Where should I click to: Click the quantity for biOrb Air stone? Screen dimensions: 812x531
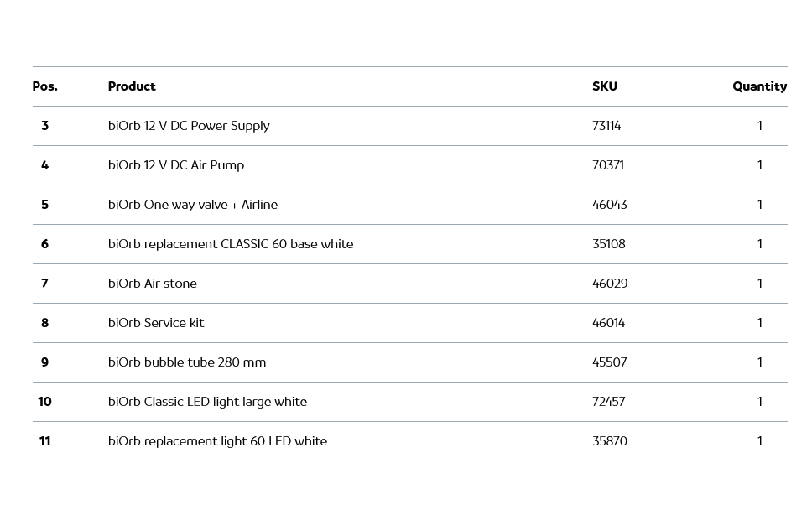(x=760, y=284)
